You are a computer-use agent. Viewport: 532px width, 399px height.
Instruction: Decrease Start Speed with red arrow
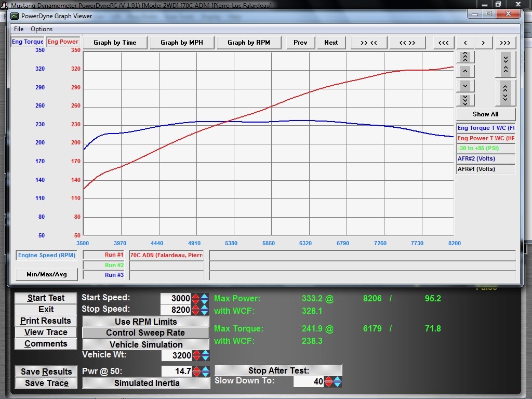195,299
